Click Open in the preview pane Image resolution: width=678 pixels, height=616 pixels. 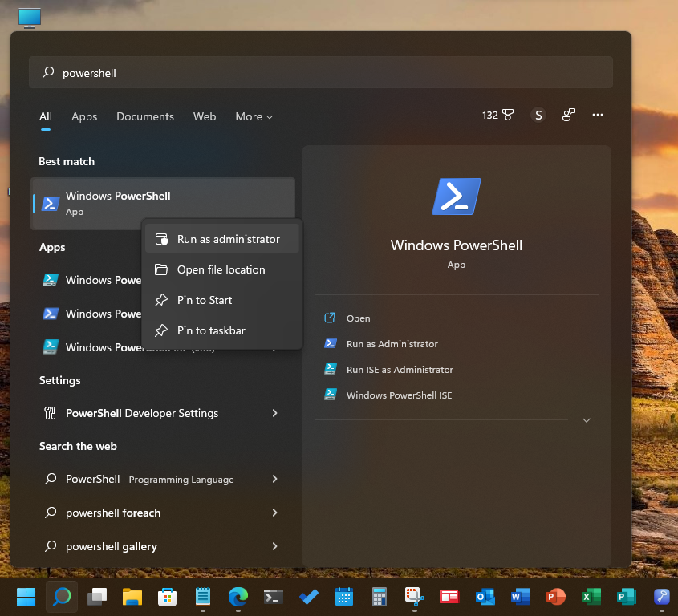click(x=358, y=318)
